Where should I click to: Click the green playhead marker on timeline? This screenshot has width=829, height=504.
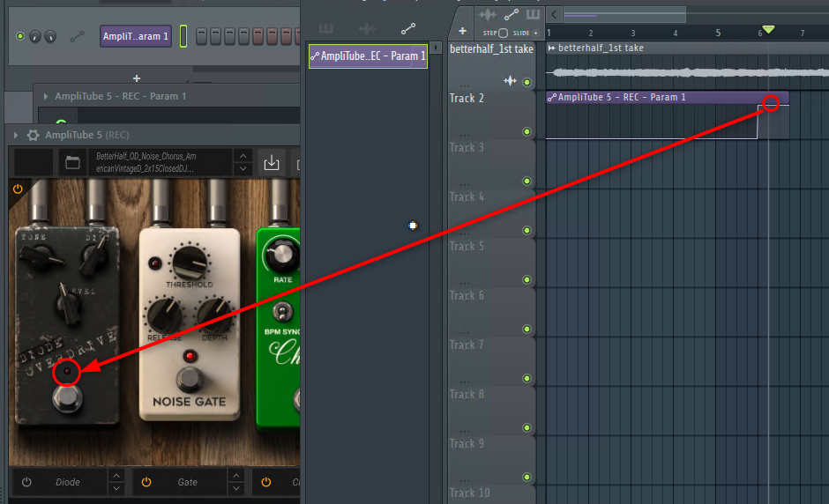click(x=767, y=30)
